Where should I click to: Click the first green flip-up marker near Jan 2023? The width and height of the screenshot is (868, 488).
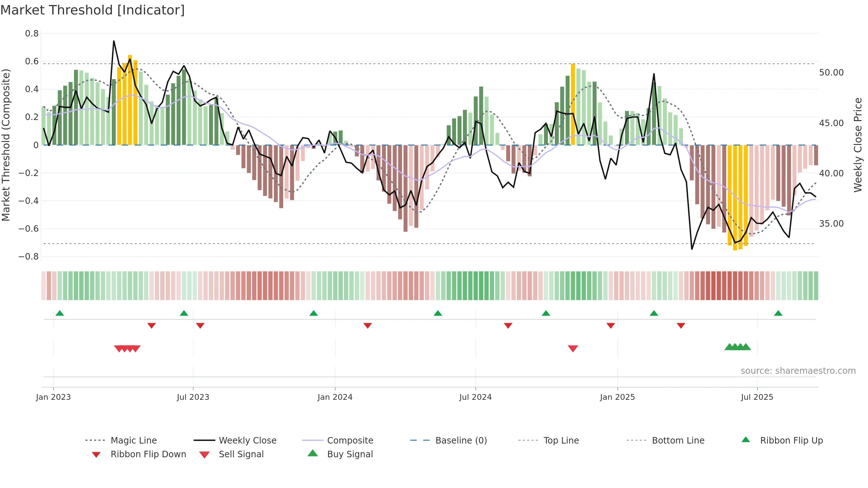point(60,313)
